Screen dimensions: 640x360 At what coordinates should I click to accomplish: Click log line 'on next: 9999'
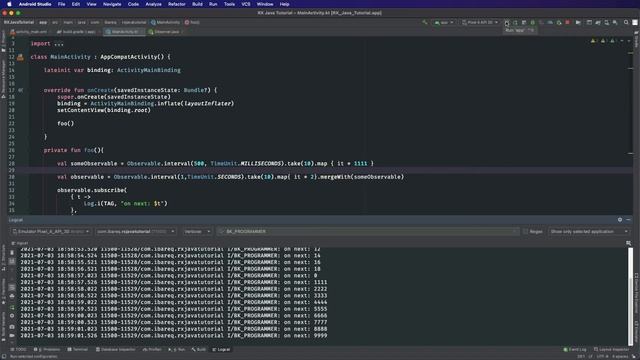(174, 336)
